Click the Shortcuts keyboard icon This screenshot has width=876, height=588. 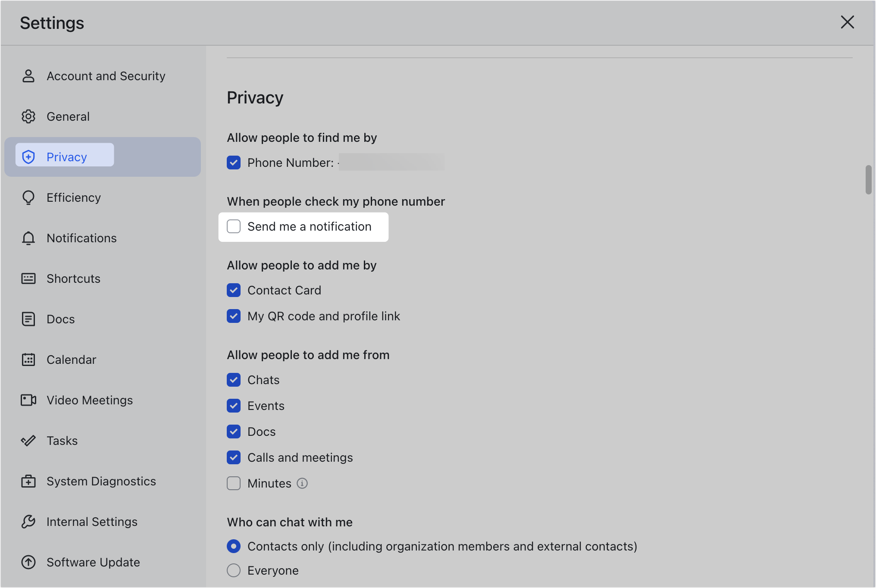tap(28, 278)
